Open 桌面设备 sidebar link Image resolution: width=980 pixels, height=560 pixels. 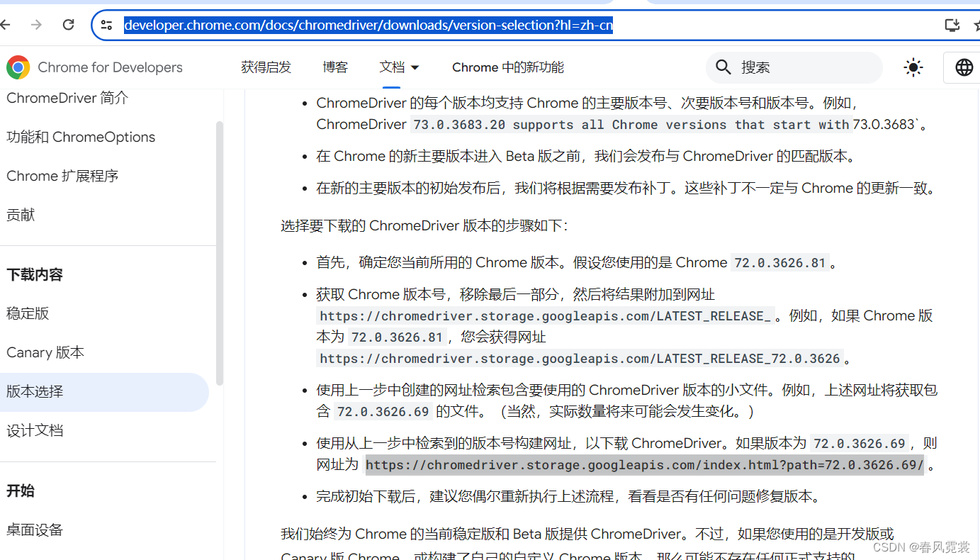tap(35, 530)
